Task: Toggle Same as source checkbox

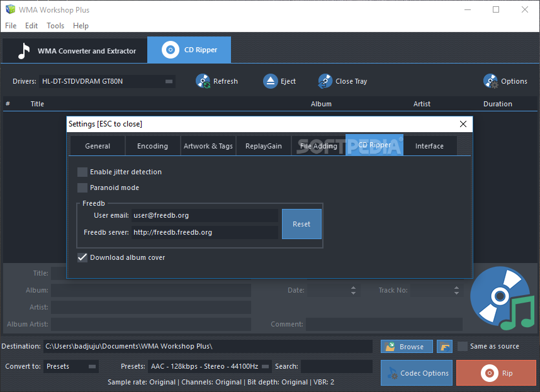Action: (463, 346)
